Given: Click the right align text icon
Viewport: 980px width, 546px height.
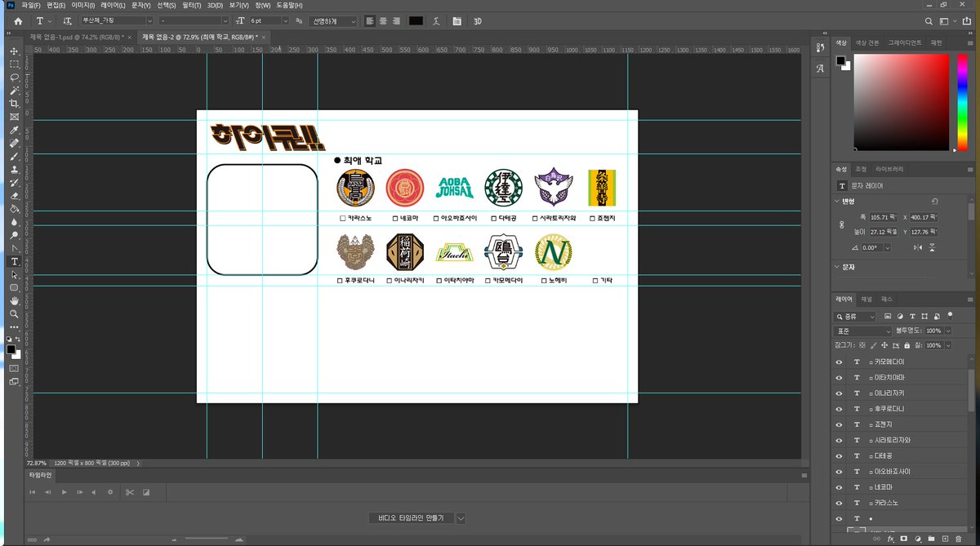Looking at the screenshot, I should tap(397, 20).
